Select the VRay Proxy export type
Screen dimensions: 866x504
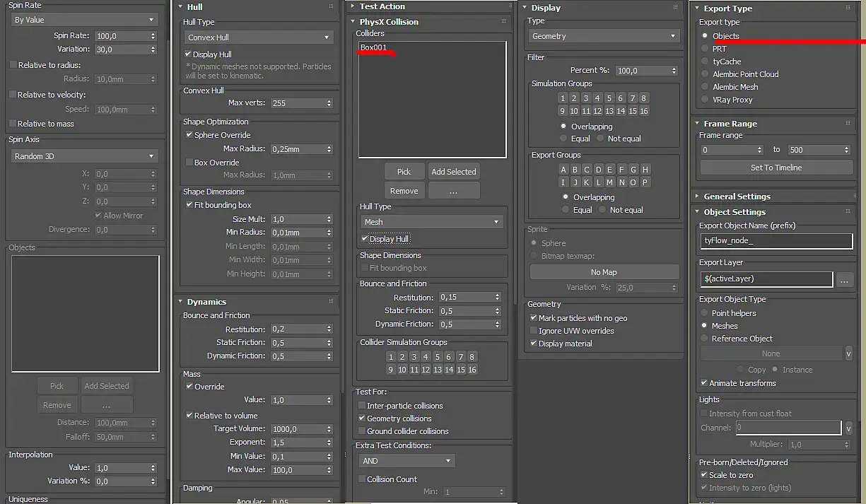(x=705, y=100)
